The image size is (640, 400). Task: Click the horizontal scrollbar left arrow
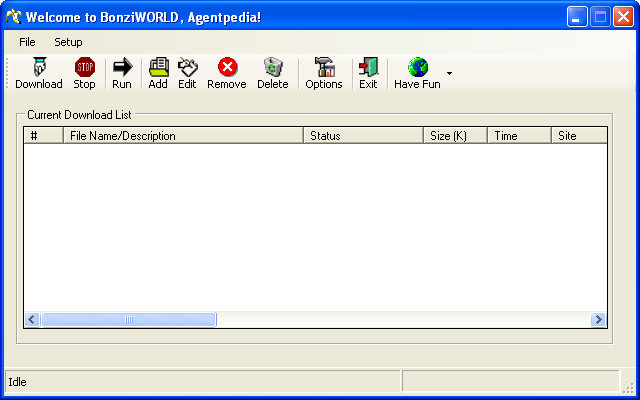click(32, 320)
